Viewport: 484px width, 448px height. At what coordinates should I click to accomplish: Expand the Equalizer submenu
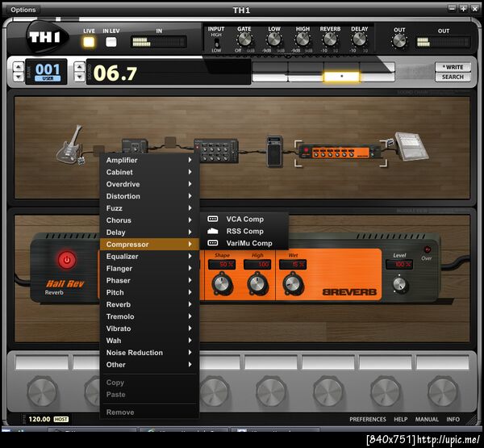(149, 257)
